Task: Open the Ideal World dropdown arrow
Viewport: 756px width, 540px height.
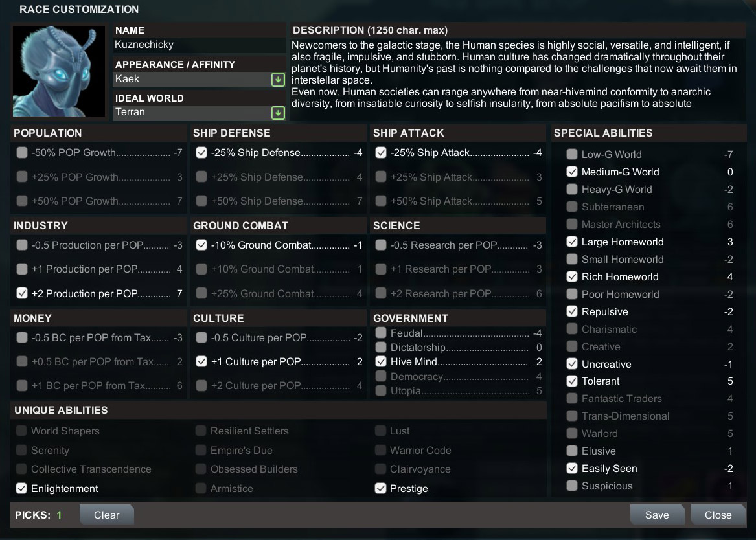Action: (278, 113)
